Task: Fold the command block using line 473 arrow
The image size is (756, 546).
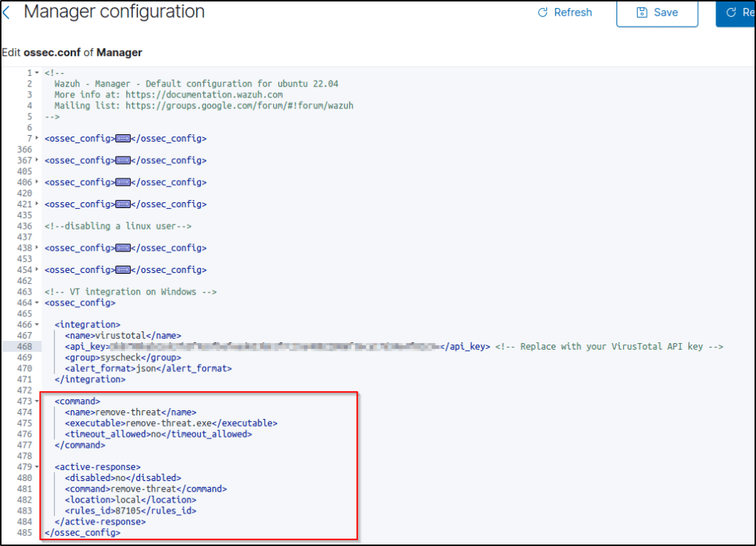Action: pyautogui.click(x=37, y=401)
